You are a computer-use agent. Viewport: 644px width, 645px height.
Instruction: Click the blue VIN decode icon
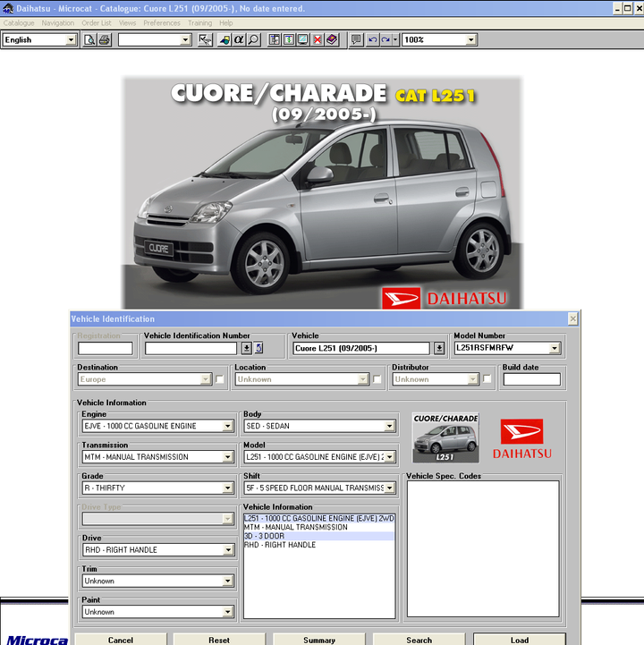[x=258, y=348]
